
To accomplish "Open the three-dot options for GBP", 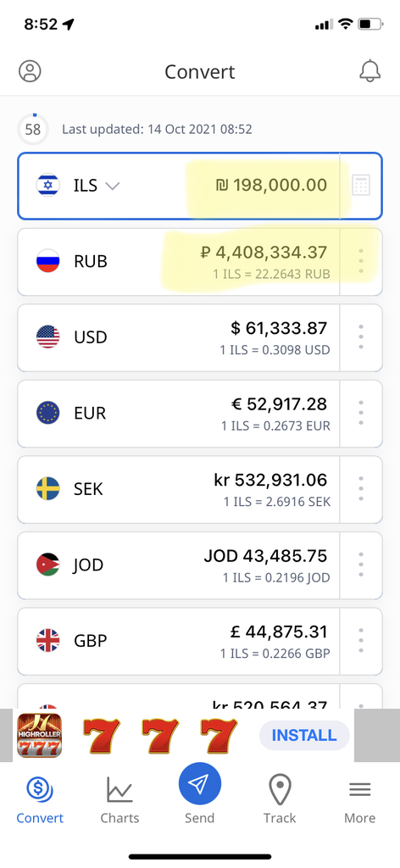I will pos(361,641).
